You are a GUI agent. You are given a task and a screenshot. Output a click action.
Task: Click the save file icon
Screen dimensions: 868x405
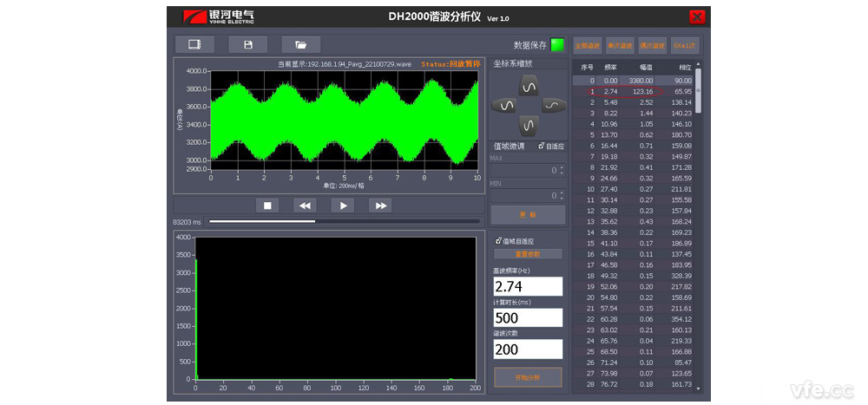click(248, 44)
